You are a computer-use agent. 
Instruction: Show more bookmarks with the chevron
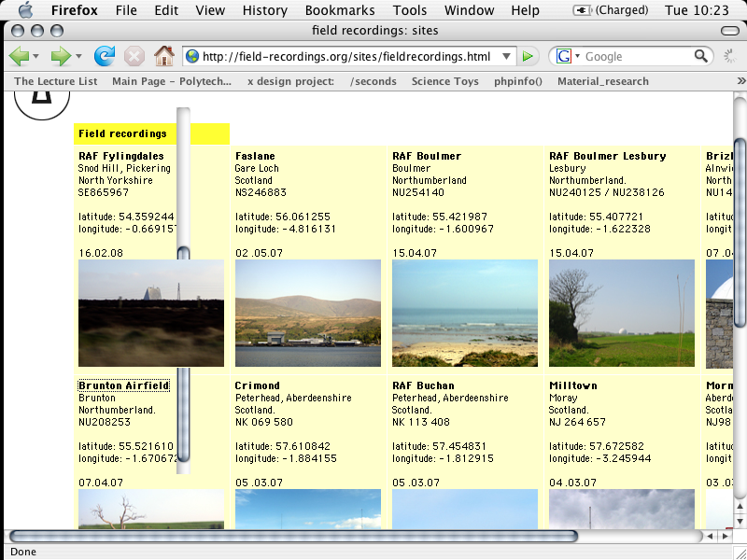click(x=741, y=81)
